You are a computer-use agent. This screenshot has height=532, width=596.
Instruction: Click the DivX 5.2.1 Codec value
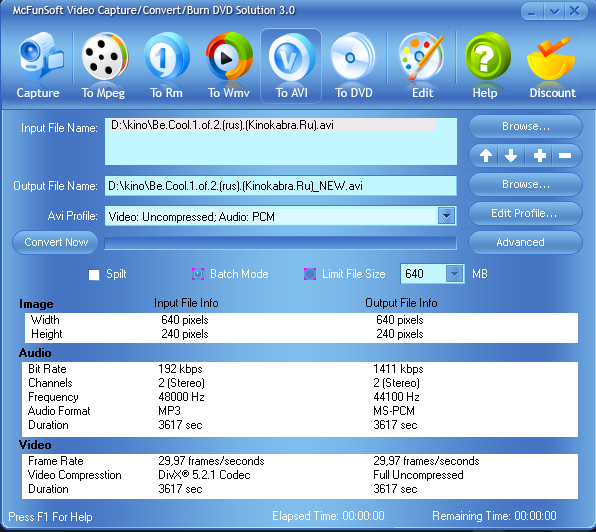(x=204, y=475)
